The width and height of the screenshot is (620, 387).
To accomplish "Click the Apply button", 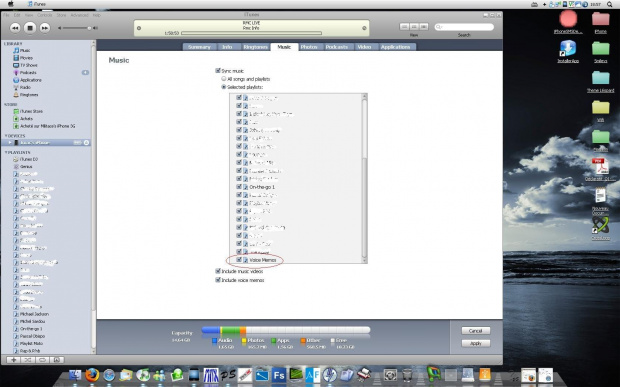I will click(x=476, y=344).
